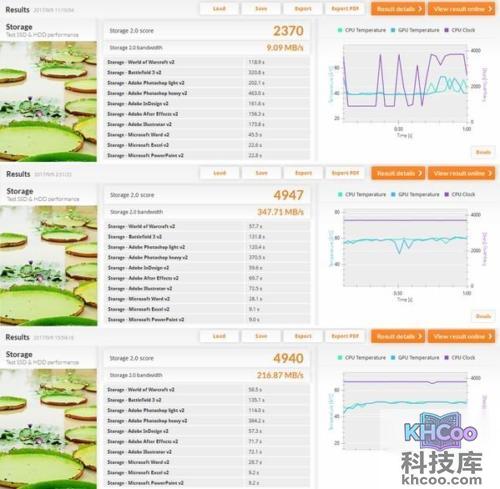Viewport: 500px width, 489px height.
Task: Click Export PDF above the 4940 storage score
Action: [x=345, y=336]
